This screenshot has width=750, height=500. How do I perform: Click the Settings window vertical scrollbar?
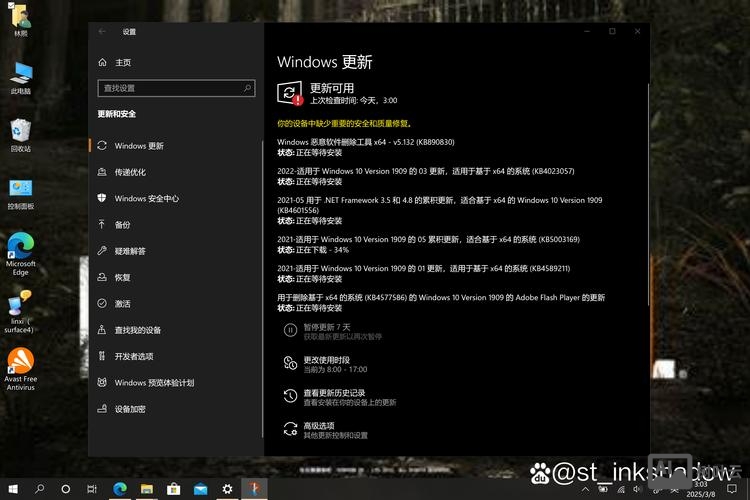click(648, 195)
